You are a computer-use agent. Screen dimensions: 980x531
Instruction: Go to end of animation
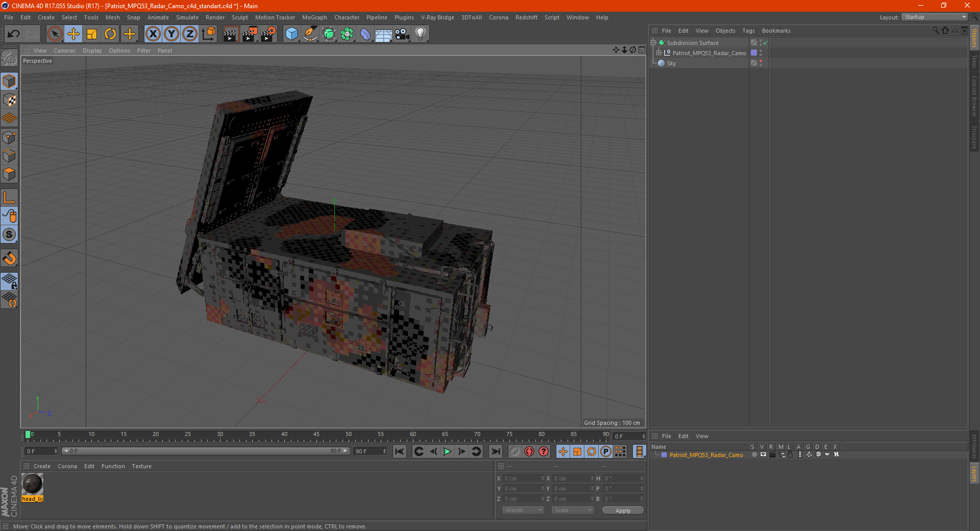click(495, 451)
